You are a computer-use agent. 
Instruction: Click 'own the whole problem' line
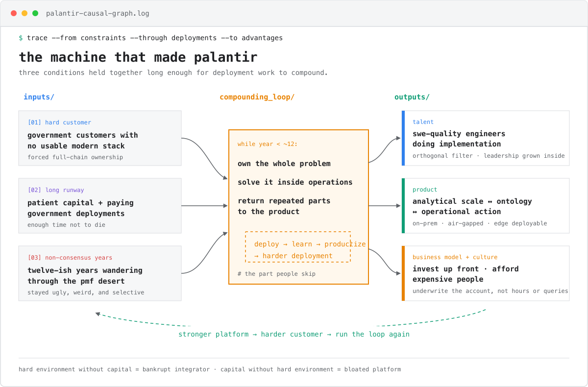tap(284, 164)
